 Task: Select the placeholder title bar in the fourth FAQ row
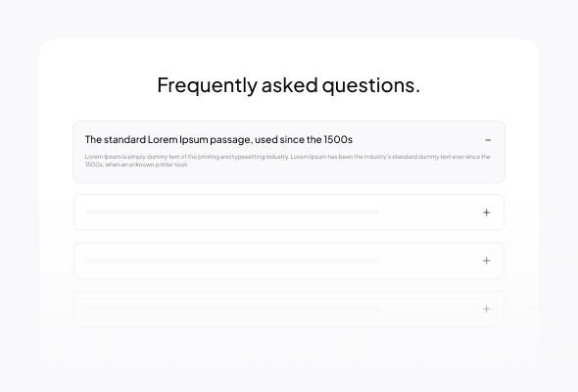tap(232, 309)
